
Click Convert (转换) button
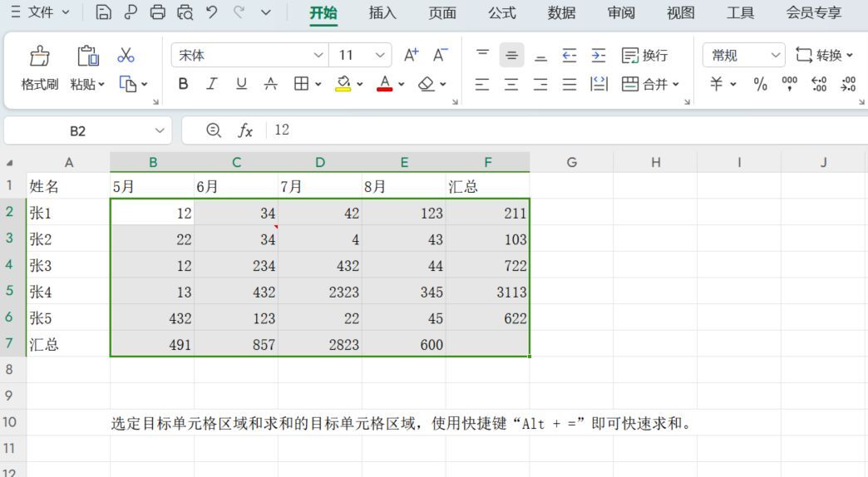(x=824, y=55)
